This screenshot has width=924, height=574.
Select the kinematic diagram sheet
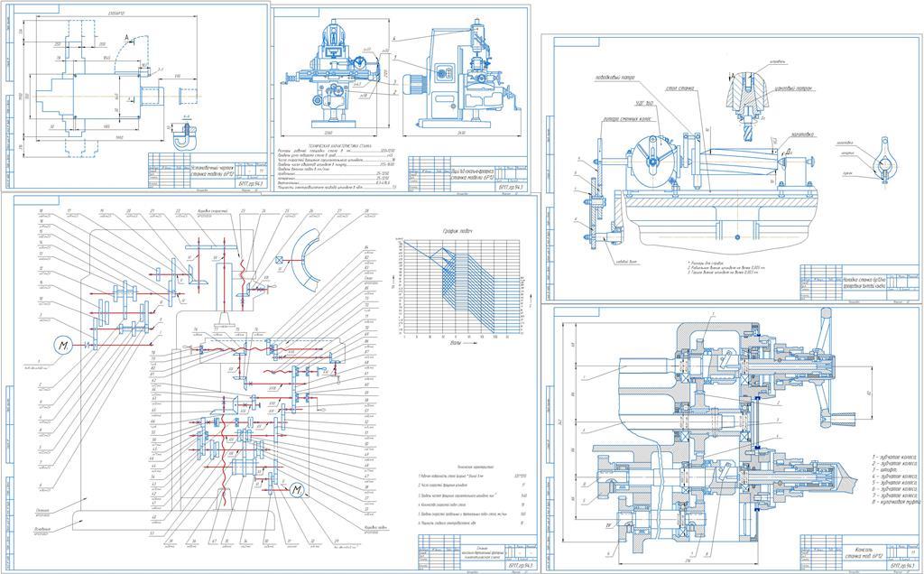(x=271, y=383)
